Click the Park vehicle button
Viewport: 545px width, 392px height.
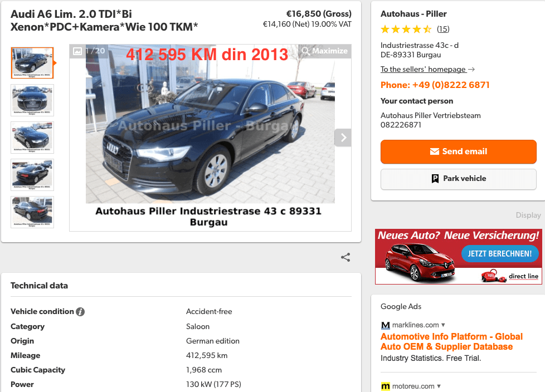(459, 179)
